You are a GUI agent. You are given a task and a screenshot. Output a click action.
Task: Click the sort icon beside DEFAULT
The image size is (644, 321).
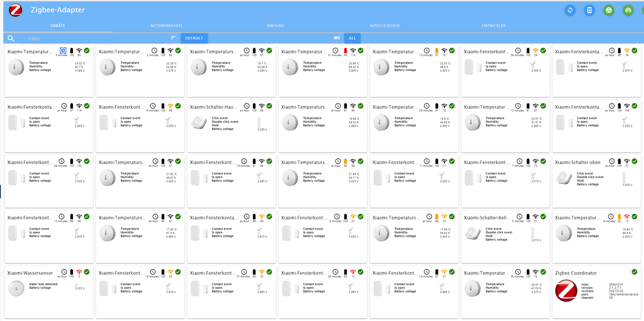tap(173, 38)
